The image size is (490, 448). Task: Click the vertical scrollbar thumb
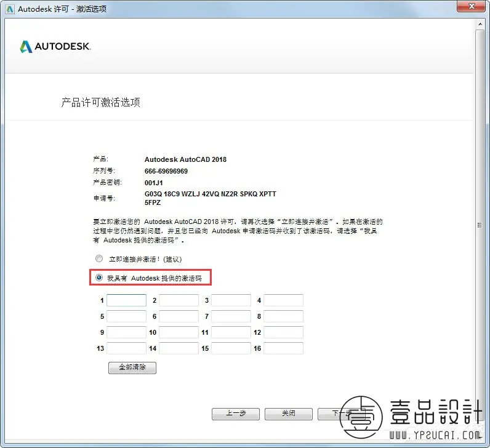click(x=480, y=225)
